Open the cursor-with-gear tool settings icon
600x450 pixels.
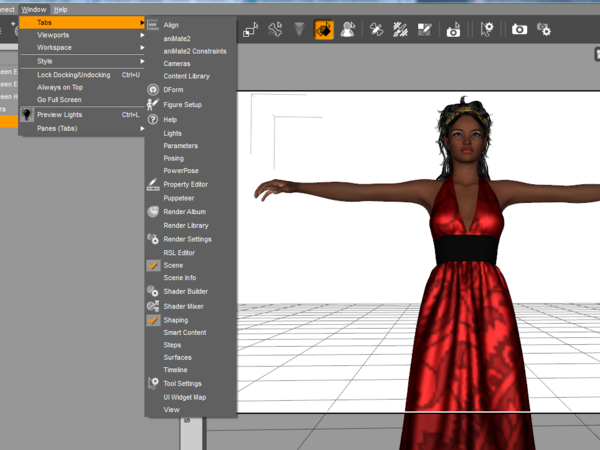tap(487, 29)
